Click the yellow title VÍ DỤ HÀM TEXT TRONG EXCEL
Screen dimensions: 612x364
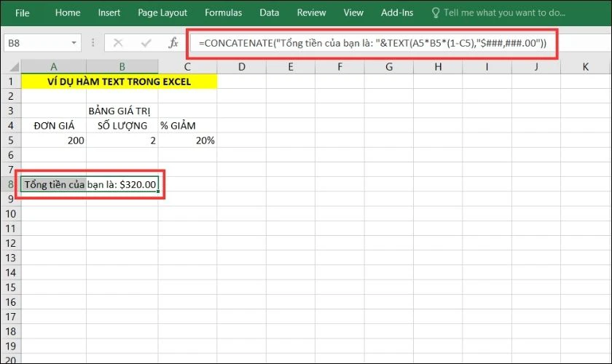tap(119, 82)
